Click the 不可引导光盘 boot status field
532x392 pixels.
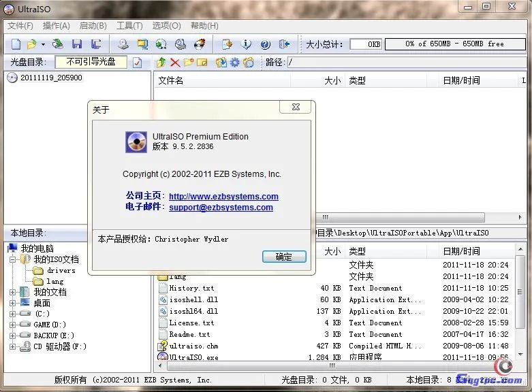click(x=91, y=62)
